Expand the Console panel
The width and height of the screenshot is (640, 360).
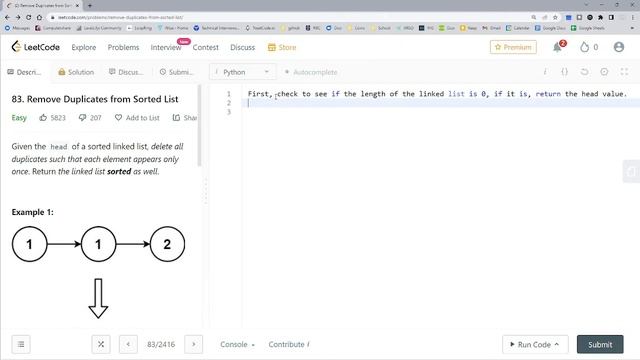coord(237,344)
